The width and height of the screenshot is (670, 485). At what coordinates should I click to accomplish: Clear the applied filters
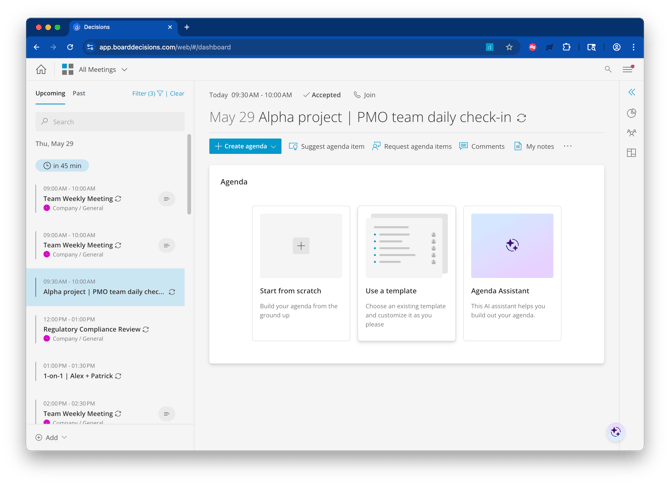(177, 93)
